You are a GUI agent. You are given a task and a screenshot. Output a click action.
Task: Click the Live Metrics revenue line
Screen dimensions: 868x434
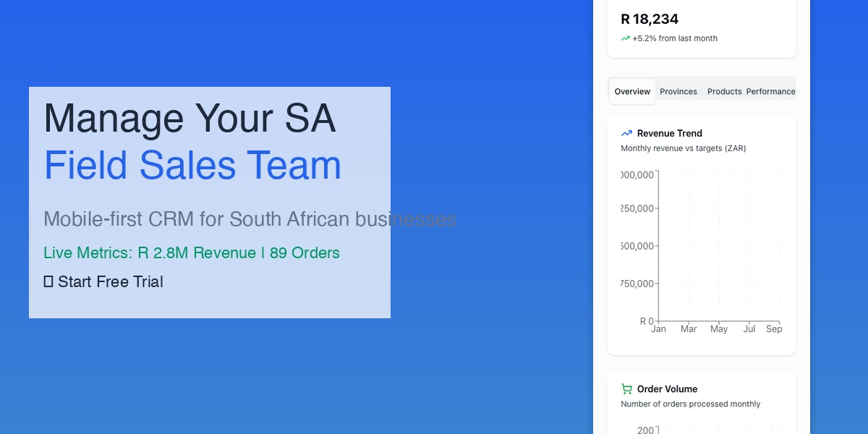click(x=192, y=253)
